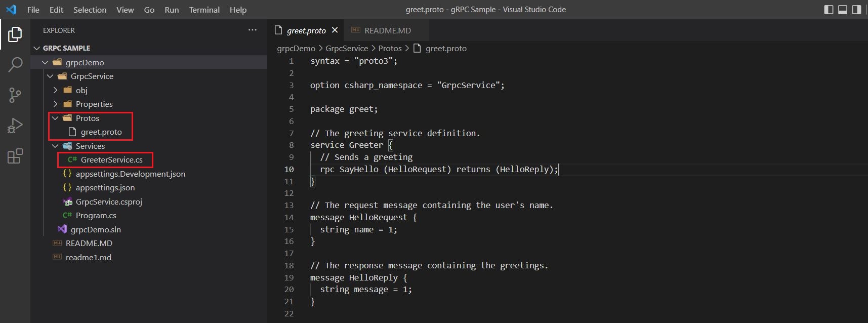The height and width of the screenshot is (323, 868).
Task: Open Program.cs in the explorer
Action: [x=96, y=215]
